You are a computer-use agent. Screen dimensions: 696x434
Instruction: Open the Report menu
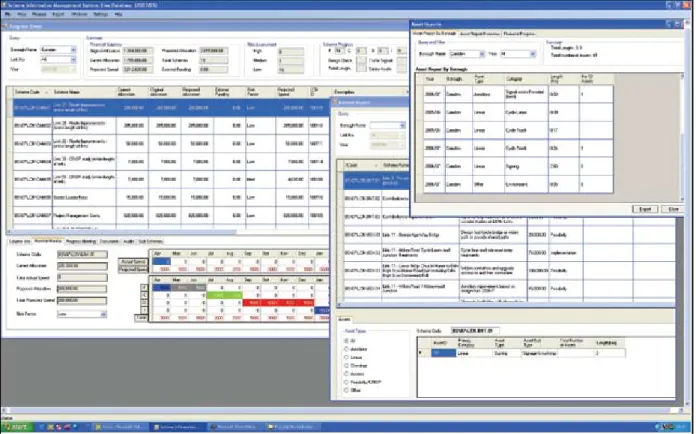coord(58,14)
